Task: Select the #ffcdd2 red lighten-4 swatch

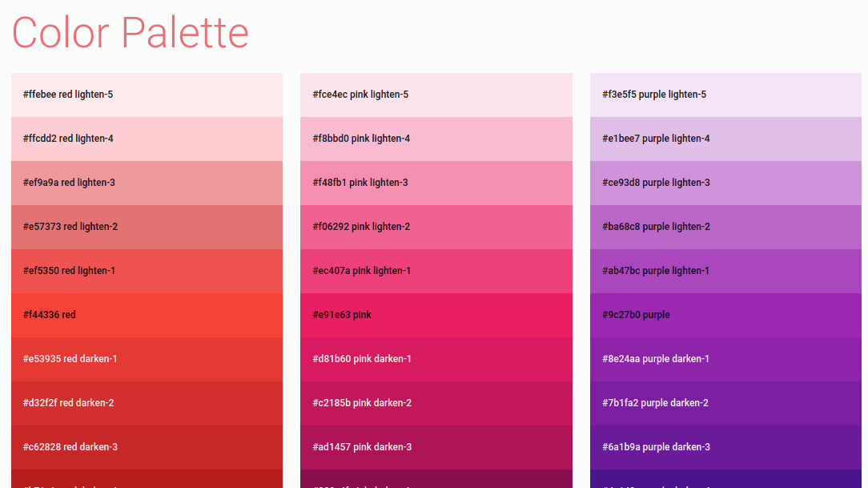Action: (147, 139)
